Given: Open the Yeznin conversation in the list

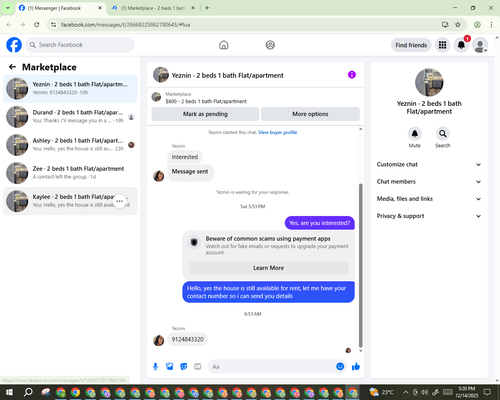Looking at the screenshot, I should (x=70, y=89).
